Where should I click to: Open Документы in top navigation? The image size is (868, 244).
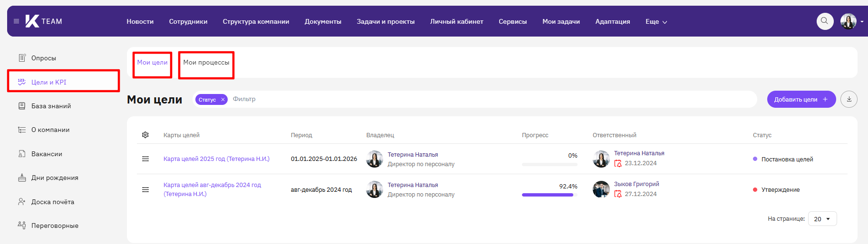323,21
